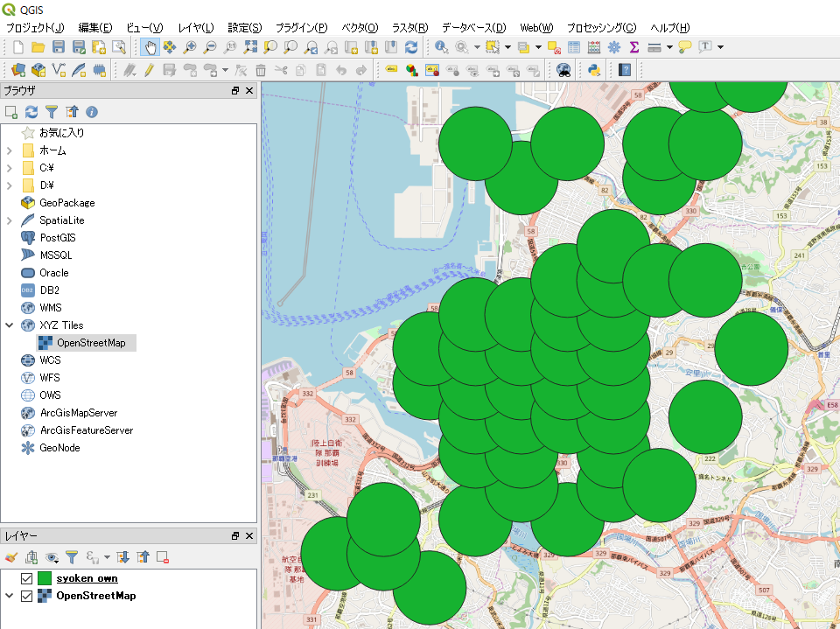Toggle visibility of syoken_own layer
Image resolution: width=840 pixels, height=629 pixels.
point(26,578)
